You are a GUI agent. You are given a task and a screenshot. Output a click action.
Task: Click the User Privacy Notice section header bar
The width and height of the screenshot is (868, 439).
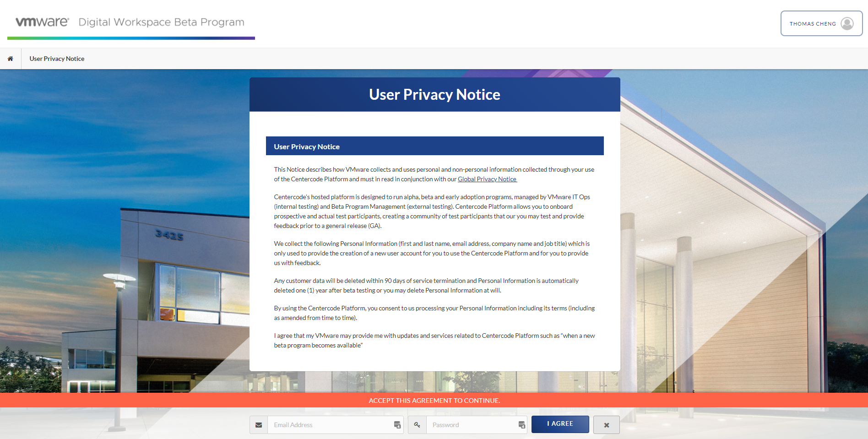coord(434,146)
